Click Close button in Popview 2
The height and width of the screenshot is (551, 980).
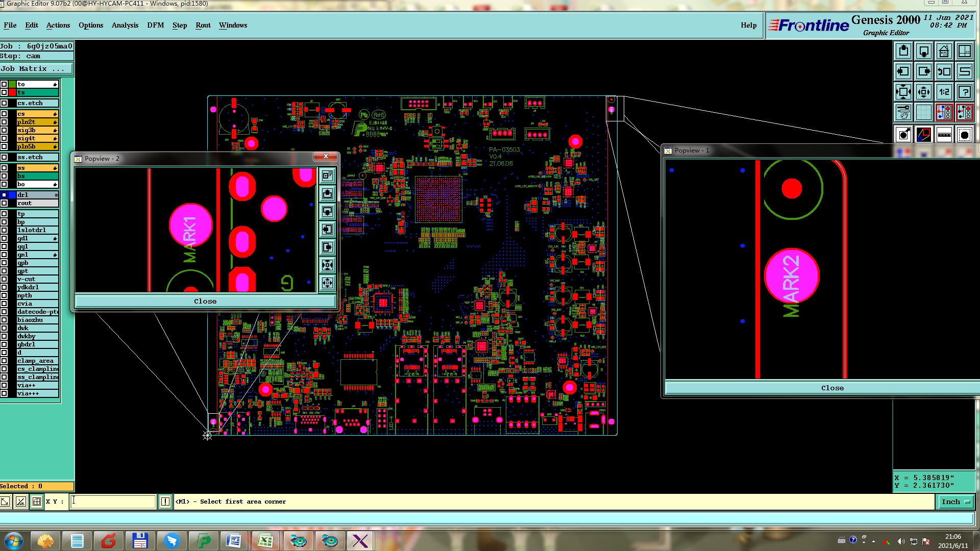coord(205,302)
